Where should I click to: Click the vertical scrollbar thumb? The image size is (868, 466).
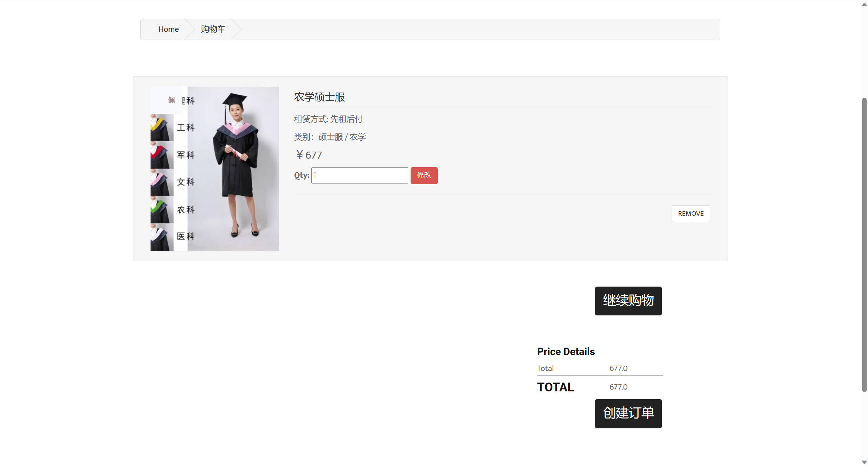click(x=864, y=244)
